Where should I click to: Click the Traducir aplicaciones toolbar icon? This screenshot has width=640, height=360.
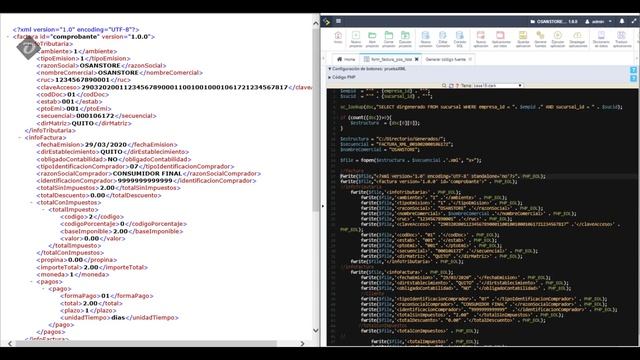point(621,39)
